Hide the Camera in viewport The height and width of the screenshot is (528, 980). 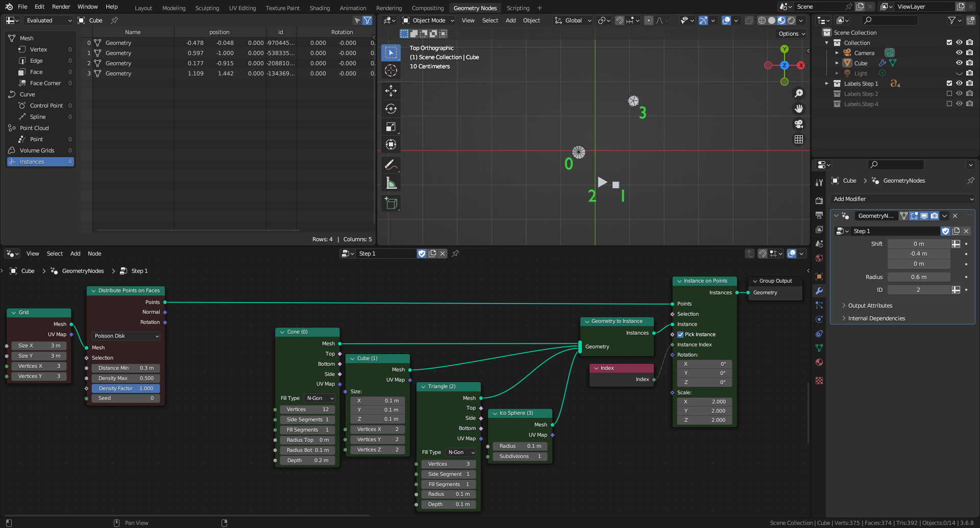(x=959, y=53)
